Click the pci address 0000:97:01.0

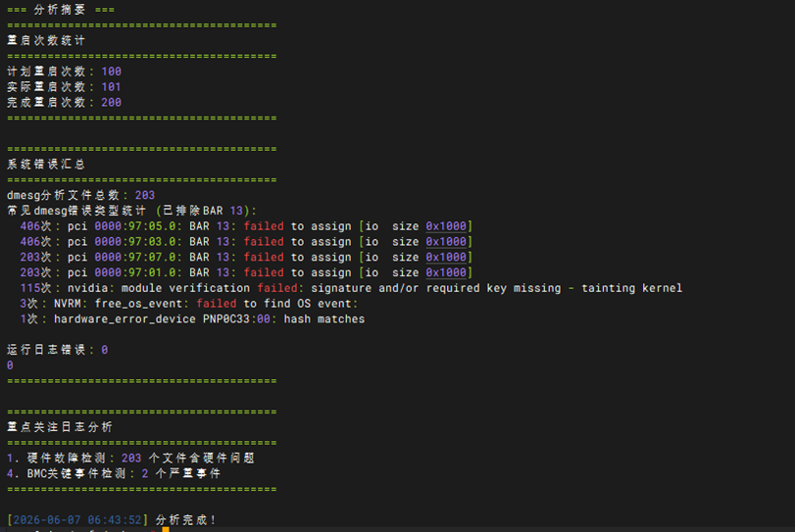[x=135, y=272]
